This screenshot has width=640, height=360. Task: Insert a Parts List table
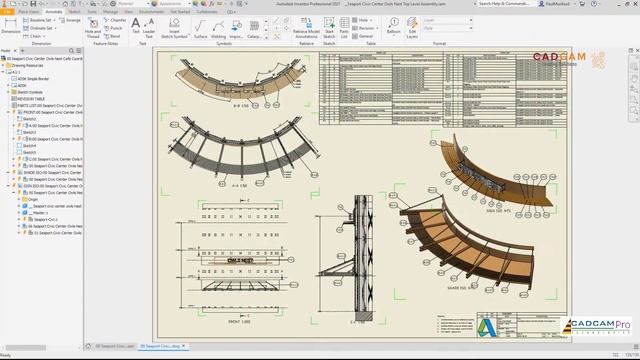tap(344, 28)
